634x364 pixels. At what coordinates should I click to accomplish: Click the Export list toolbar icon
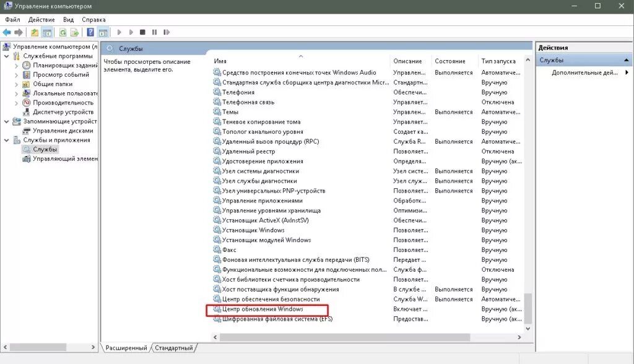[74, 32]
